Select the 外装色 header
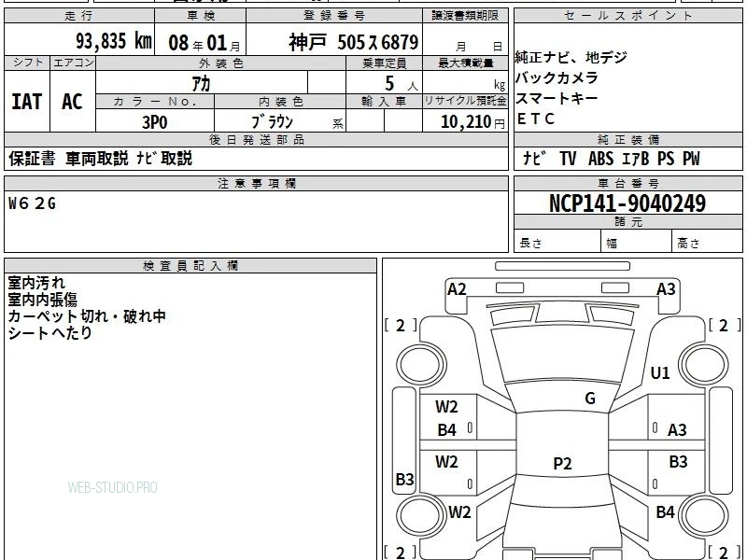 point(220,63)
